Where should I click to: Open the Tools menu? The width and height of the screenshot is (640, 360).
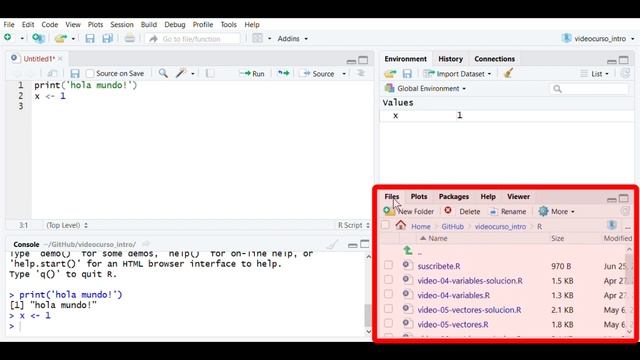click(x=229, y=24)
